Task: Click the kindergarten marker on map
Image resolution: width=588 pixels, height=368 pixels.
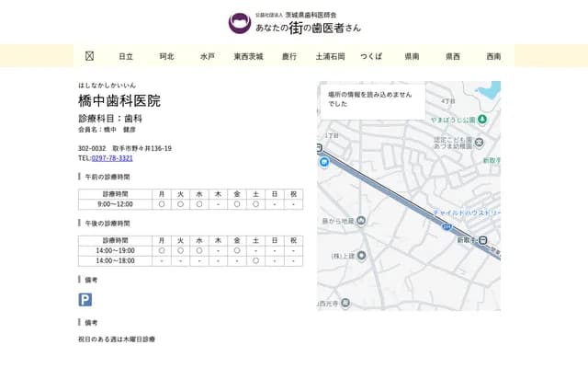Action: (479, 143)
